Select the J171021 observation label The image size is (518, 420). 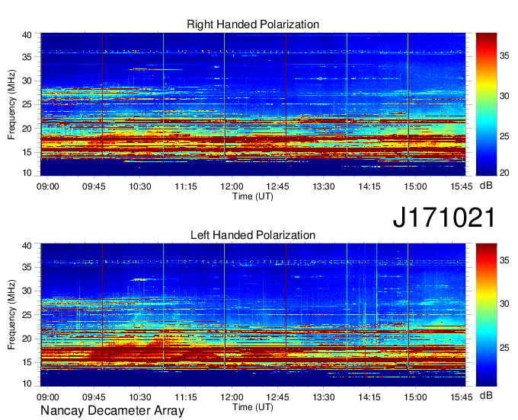[444, 218]
